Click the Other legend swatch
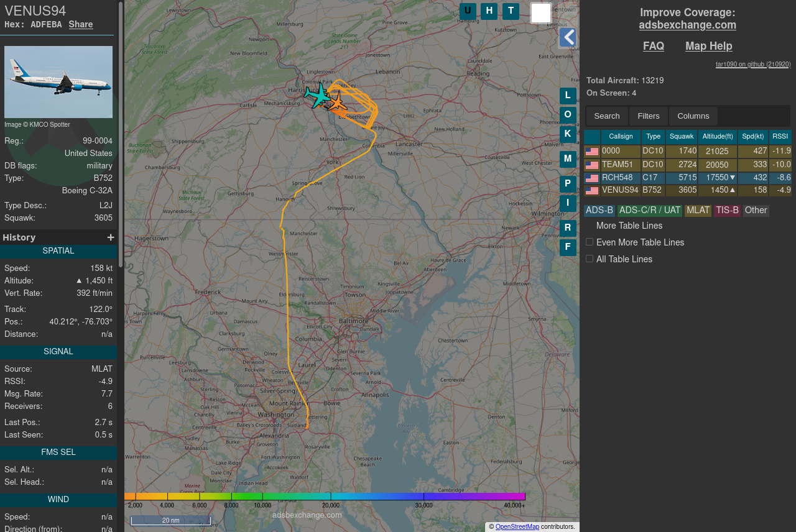Viewport: 796px width, 532px height. click(756, 211)
